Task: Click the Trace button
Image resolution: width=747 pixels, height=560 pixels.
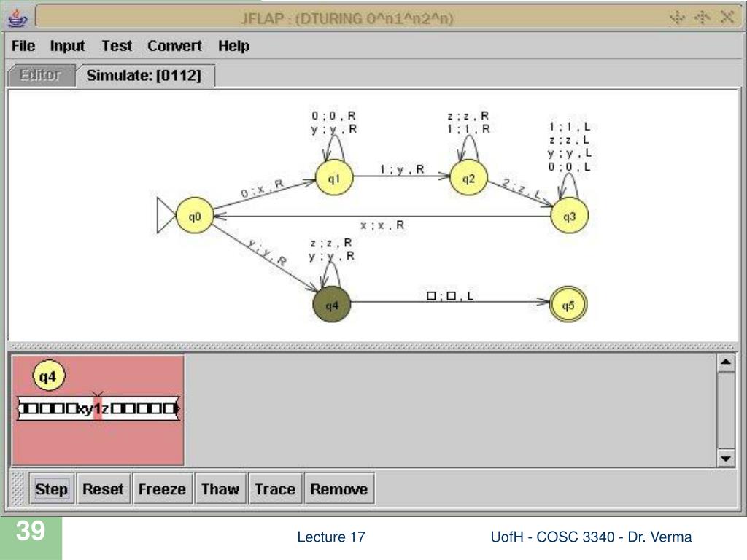Action: point(275,489)
